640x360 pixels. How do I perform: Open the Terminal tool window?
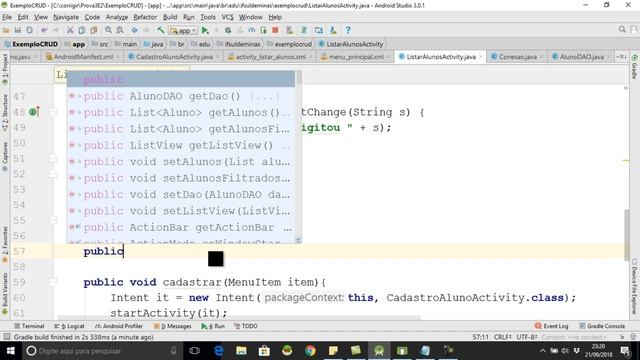[29, 326]
